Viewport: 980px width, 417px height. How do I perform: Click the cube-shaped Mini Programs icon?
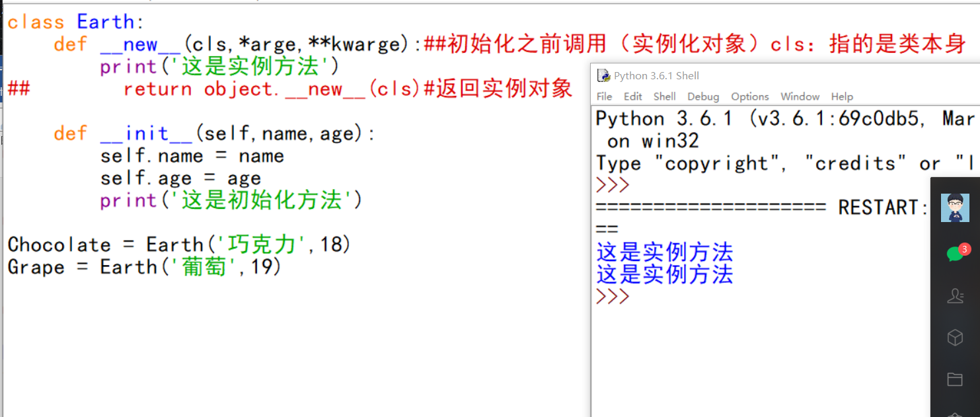point(955,337)
